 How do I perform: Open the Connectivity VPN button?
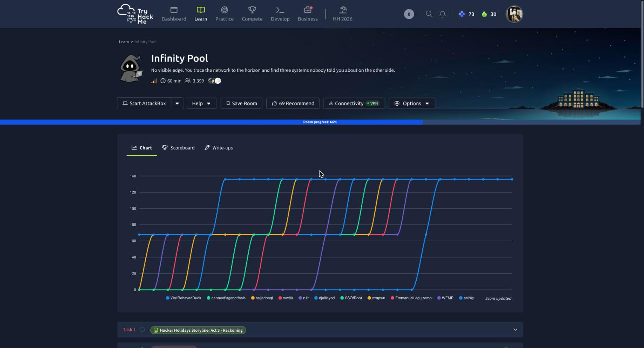354,103
